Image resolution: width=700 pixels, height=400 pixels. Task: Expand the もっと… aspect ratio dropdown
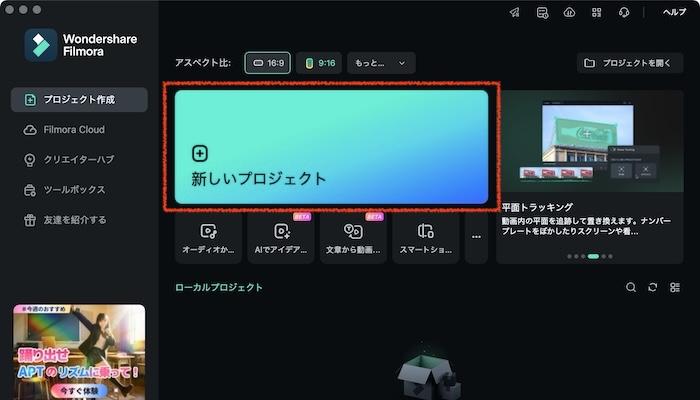pos(381,63)
